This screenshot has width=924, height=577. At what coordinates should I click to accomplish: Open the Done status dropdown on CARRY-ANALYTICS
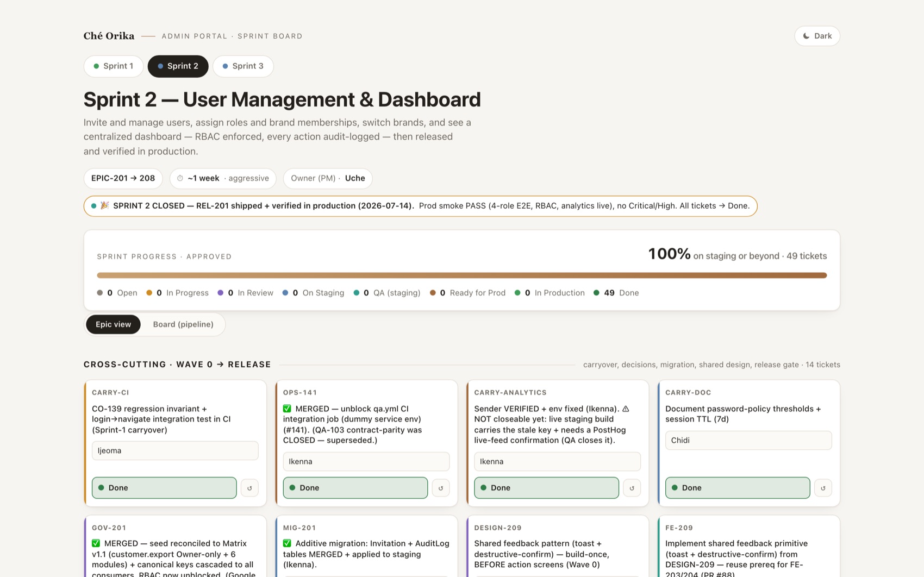point(546,488)
